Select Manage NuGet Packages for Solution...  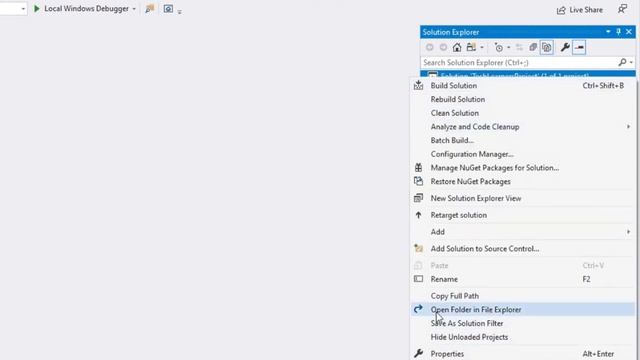pyautogui.click(x=522, y=168)
